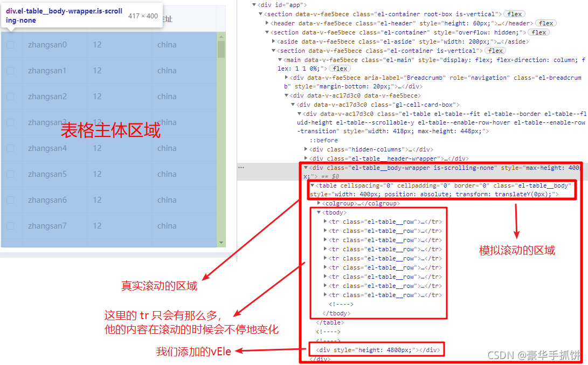Image resolution: width=588 pixels, height=365 pixels.
Task: Click the table scrollbar down arrow
Action: click(222, 243)
